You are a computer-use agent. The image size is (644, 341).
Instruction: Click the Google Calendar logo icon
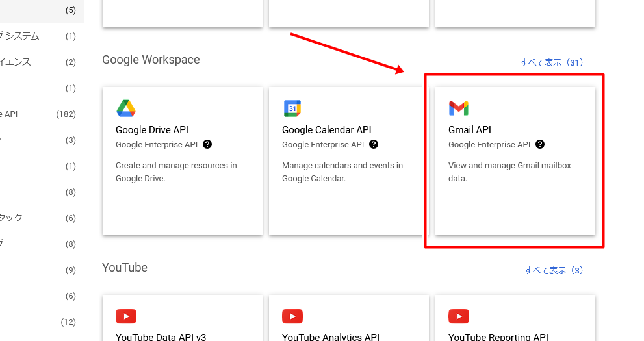pyautogui.click(x=292, y=108)
